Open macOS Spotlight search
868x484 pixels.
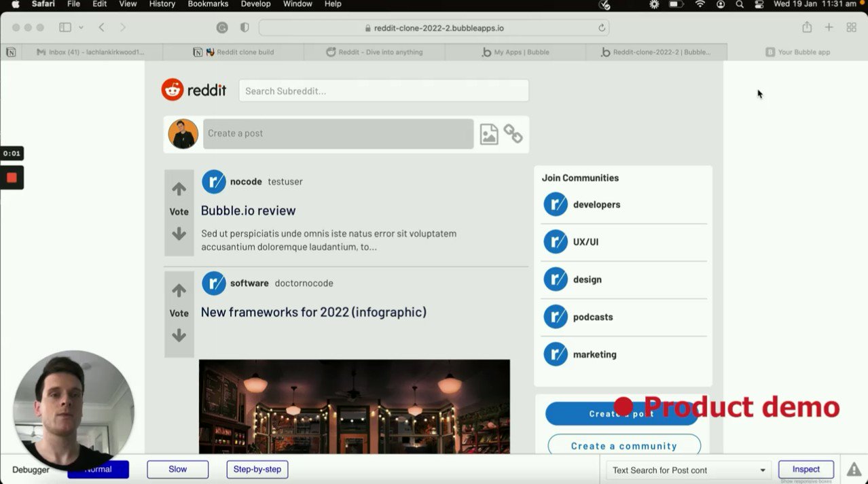tap(740, 4)
